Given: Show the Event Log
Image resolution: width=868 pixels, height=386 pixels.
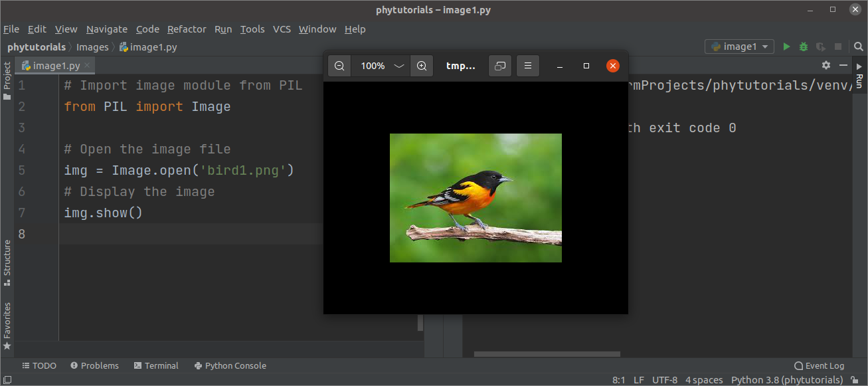Looking at the screenshot, I should click(819, 365).
